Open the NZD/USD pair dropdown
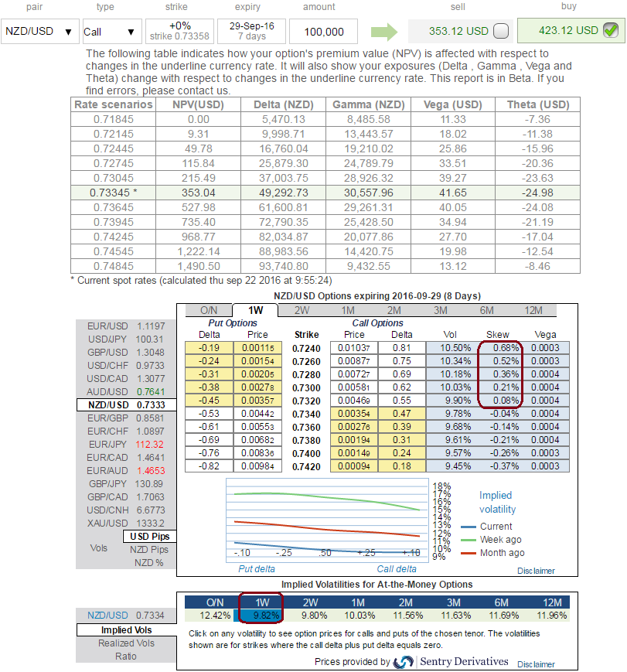Screen dimensions: 627x672 39,32
